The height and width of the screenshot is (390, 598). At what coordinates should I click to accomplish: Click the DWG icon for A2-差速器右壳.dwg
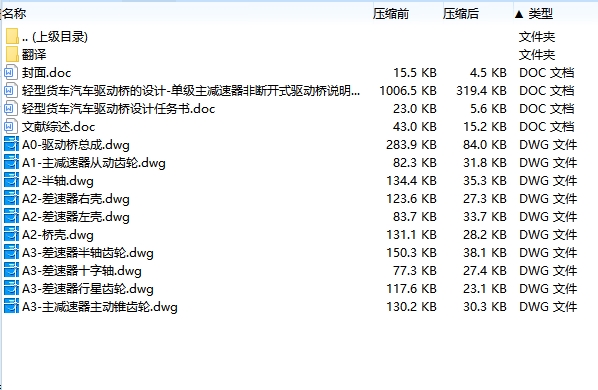tap(11, 199)
